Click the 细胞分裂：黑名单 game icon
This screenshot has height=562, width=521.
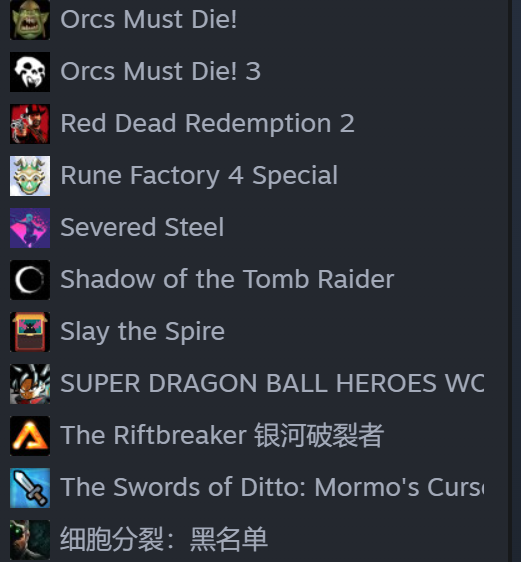[30, 539]
